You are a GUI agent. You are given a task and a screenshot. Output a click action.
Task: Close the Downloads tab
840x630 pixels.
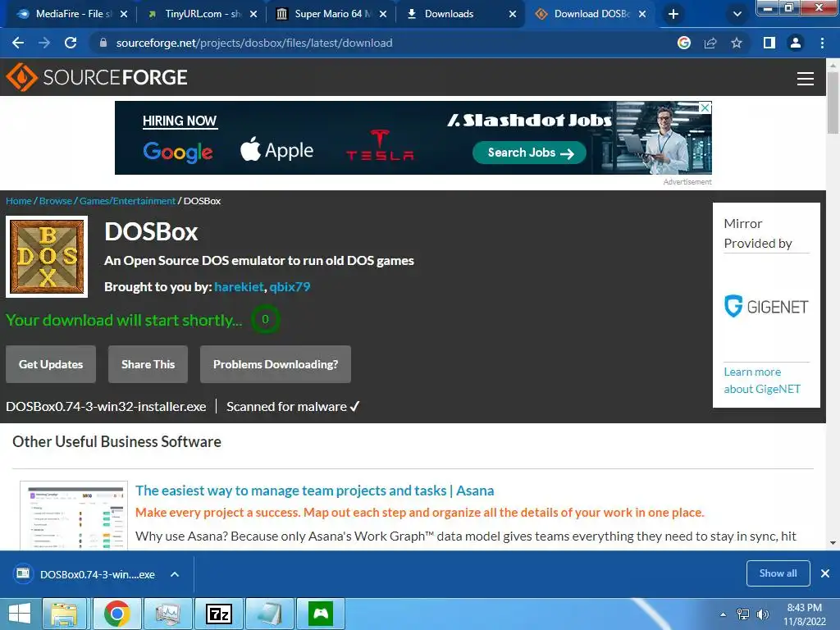coord(513,14)
